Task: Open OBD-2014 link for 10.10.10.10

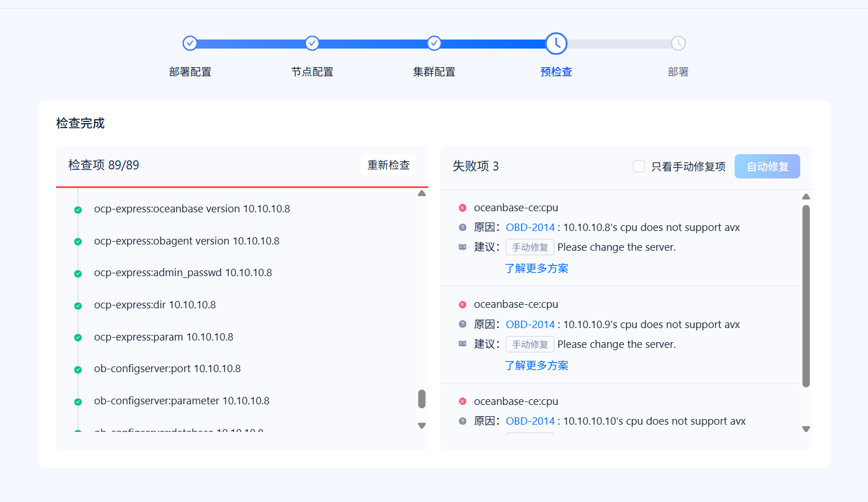Action: coord(530,421)
